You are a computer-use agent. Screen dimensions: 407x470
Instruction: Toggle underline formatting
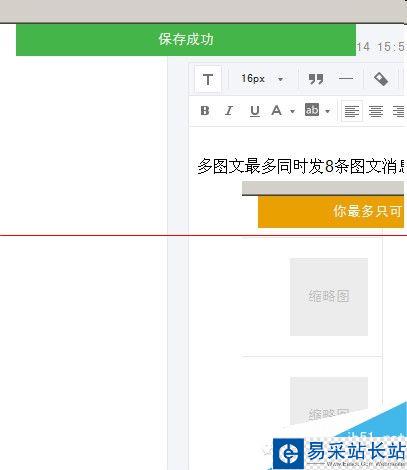click(x=255, y=111)
